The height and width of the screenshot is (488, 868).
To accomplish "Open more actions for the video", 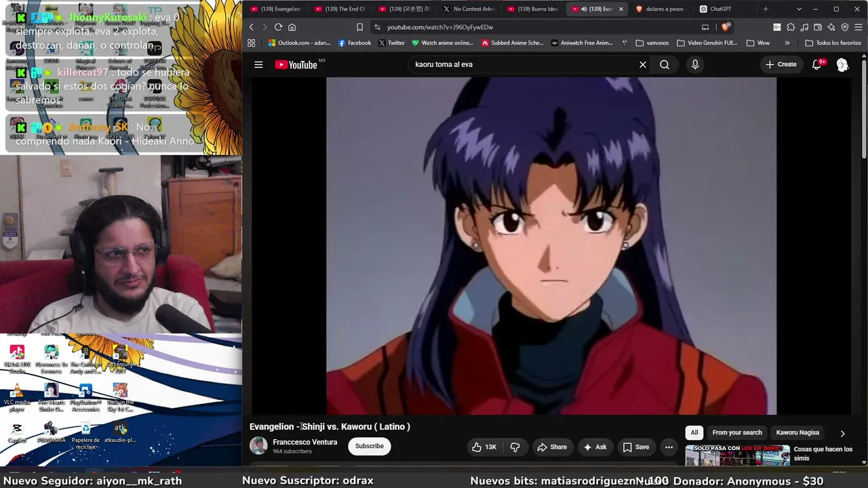I will pyautogui.click(x=669, y=447).
